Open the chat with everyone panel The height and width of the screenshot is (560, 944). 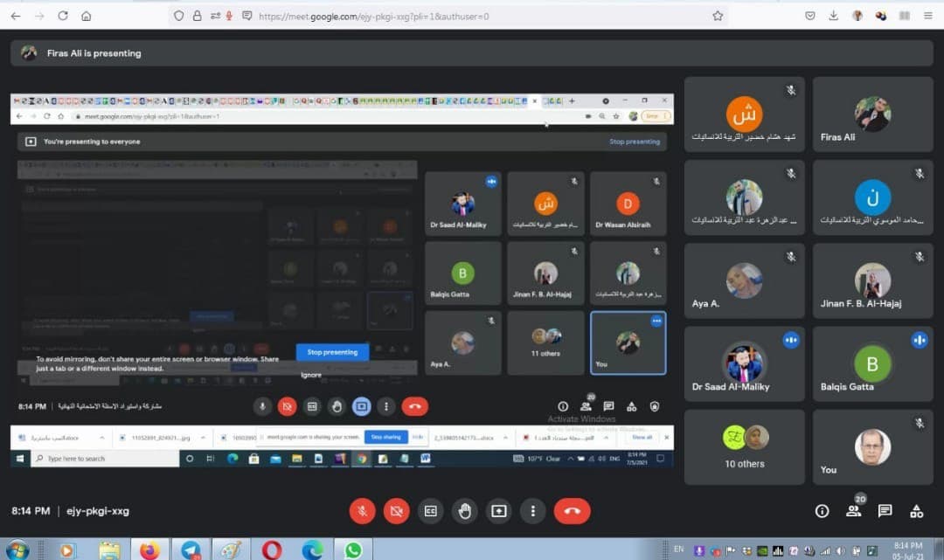pos(885,511)
